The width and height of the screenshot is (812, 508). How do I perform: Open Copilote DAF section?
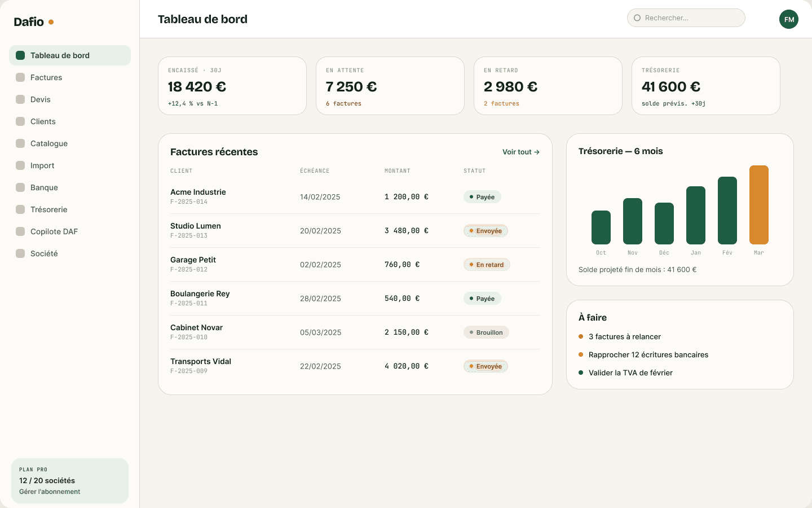pos(70,231)
